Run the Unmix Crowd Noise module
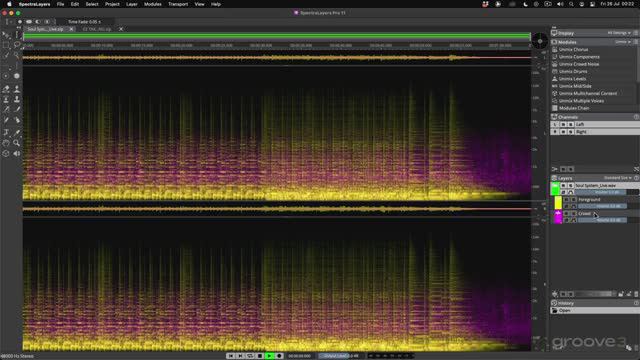This screenshot has height=360, width=640. pyautogui.click(x=579, y=64)
